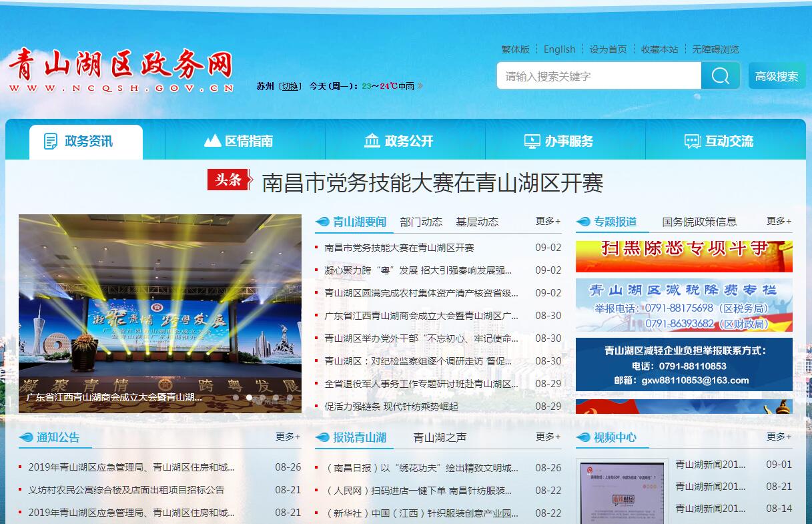Click the 政务公开 building icon
812x524 pixels.
[372, 142]
